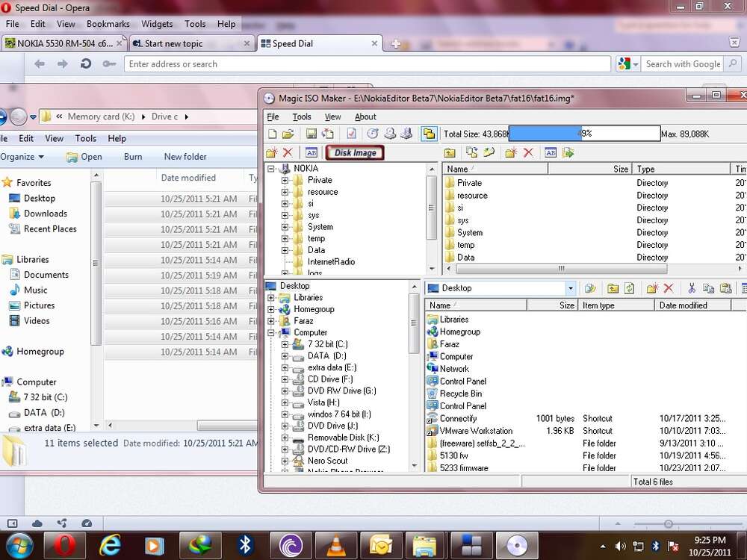
Task: Select temp folder in NOKIA tree
Action: point(316,239)
